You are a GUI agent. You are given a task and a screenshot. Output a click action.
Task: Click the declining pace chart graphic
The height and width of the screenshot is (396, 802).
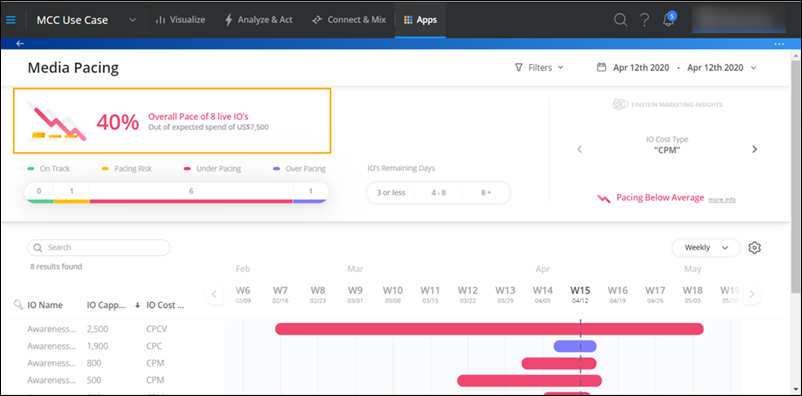coord(56,121)
